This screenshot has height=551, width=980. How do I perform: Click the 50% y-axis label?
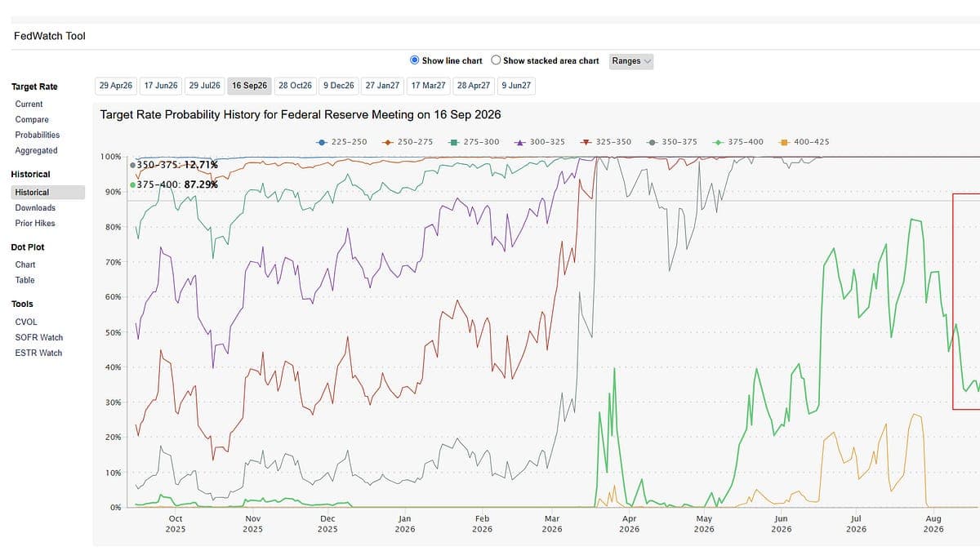pyautogui.click(x=113, y=333)
